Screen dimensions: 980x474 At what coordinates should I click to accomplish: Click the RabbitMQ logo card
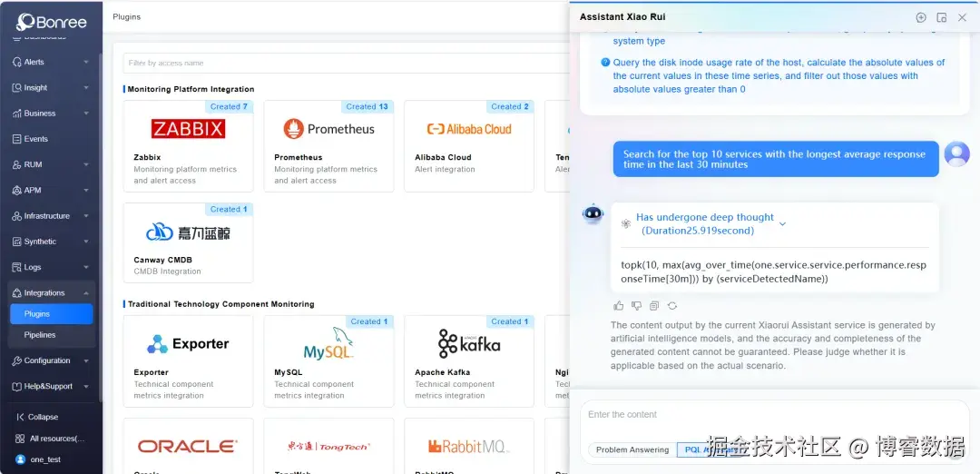tap(469, 447)
